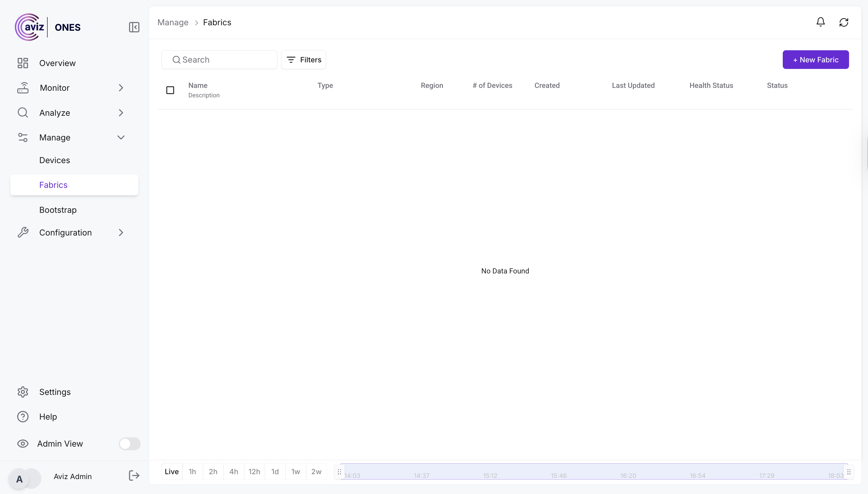Expand the Monitor menu chevron
The image size is (868, 494).
[121, 88]
